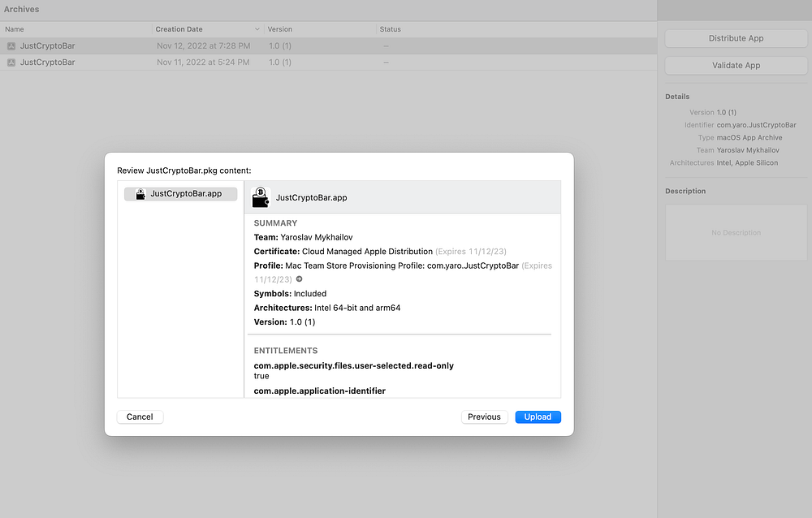Click archive icon of the Nov 12 JustCryptoBar row
The height and width of the screenshot is (518, 812).
(x=11, y=46)
